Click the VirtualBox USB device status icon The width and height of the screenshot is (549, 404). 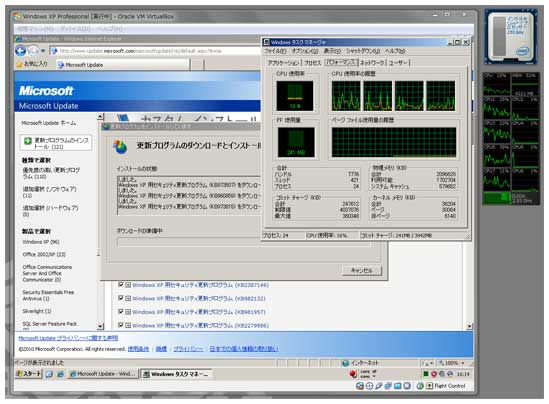tap(378, 386)
